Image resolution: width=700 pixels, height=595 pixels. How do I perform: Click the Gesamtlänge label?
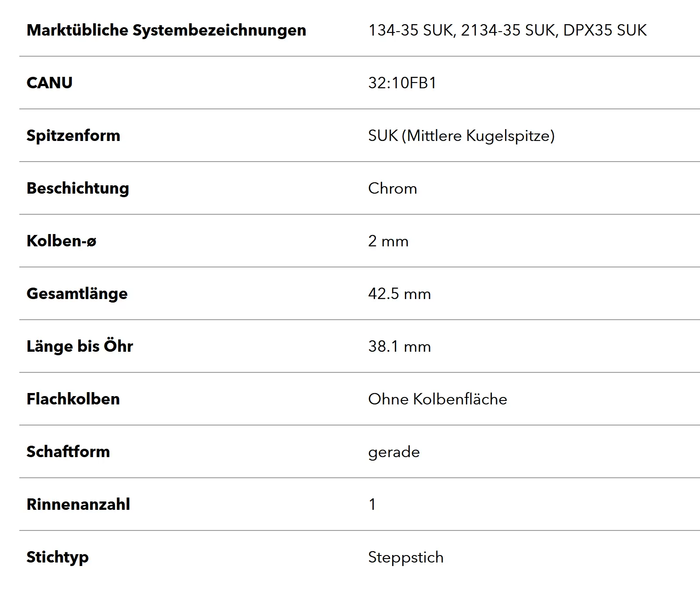click(x=77, y=294)
